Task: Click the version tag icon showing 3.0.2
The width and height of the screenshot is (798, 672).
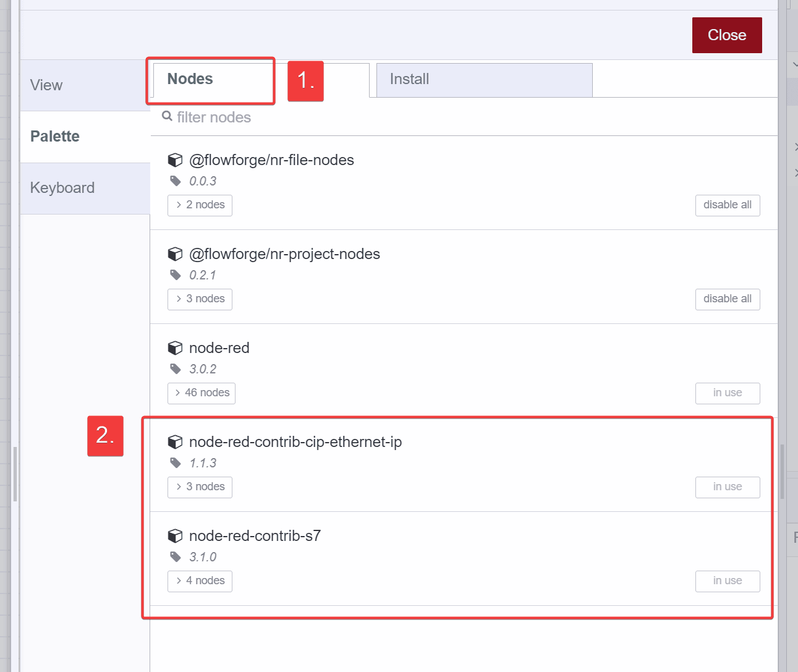Action: 175,368
